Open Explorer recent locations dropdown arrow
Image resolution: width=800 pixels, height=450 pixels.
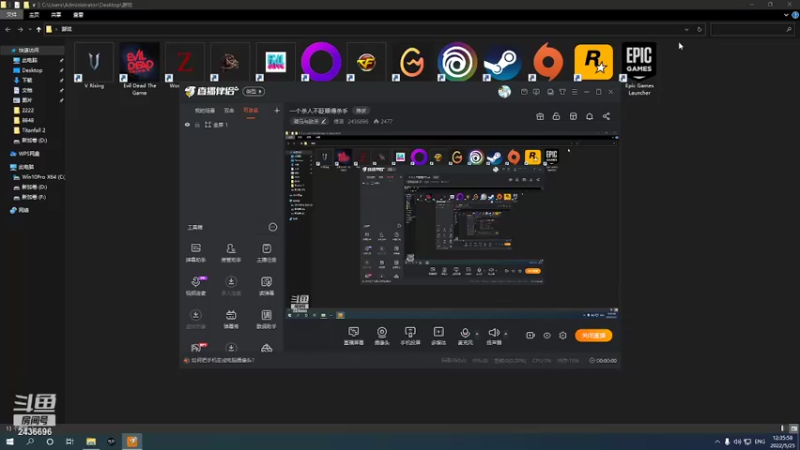30,30
